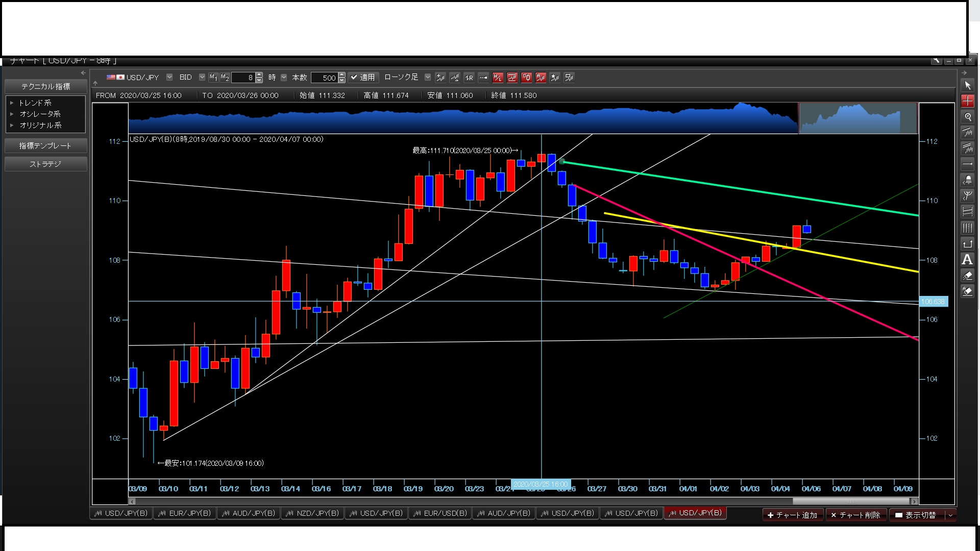Select the arrow pointer tool

pyautogui.click(x=967, y=85)
